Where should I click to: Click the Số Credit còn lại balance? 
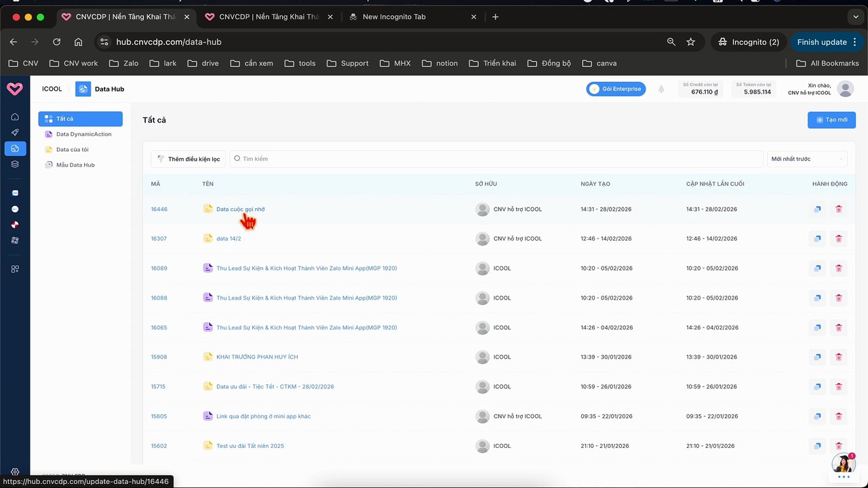700,89
